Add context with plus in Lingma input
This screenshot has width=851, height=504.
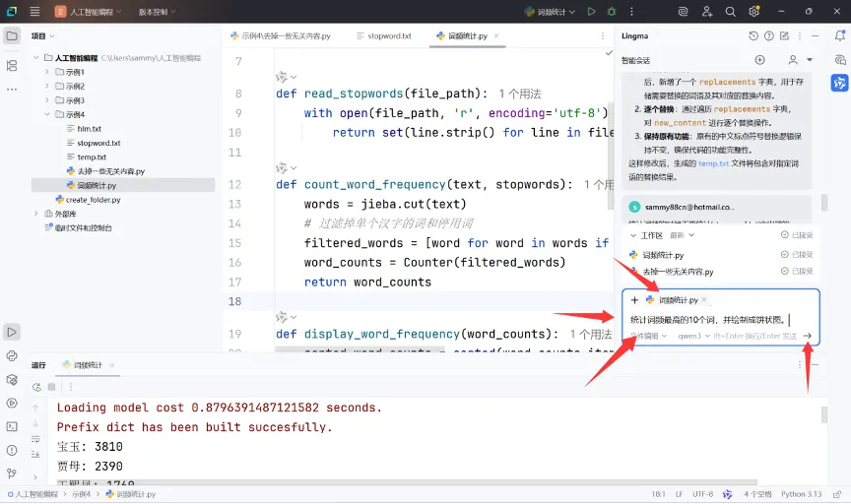(x=634, y=300)
